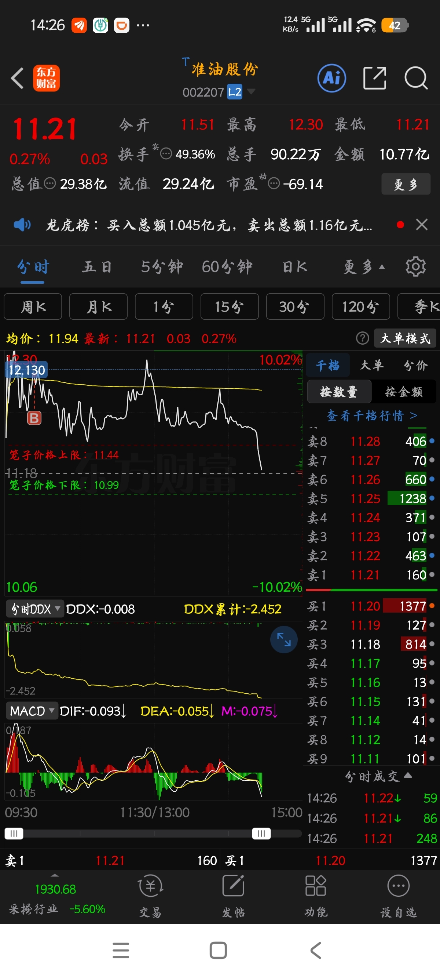Tap the 更多 button in quote header
Image resolution: width=440 pixels, height=980 pixels.
click(406, 184)
